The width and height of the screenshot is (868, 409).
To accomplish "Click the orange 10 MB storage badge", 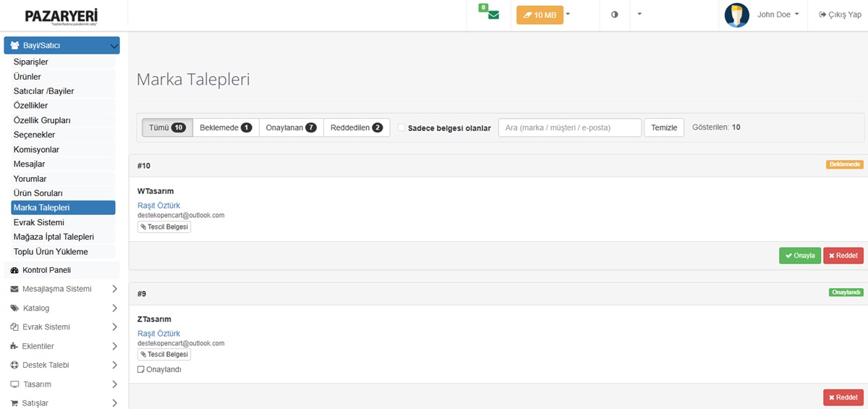I will (x=540, y=15).
